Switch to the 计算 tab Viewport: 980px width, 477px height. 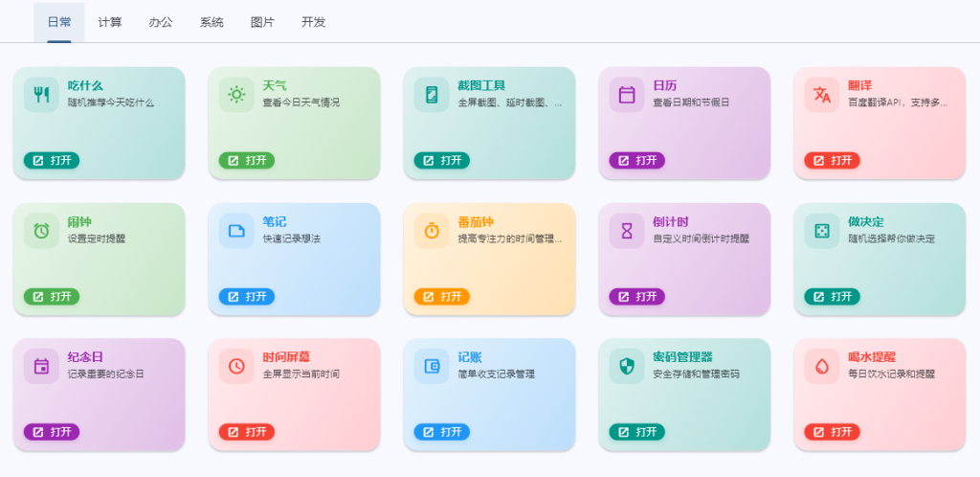(110, 22)
